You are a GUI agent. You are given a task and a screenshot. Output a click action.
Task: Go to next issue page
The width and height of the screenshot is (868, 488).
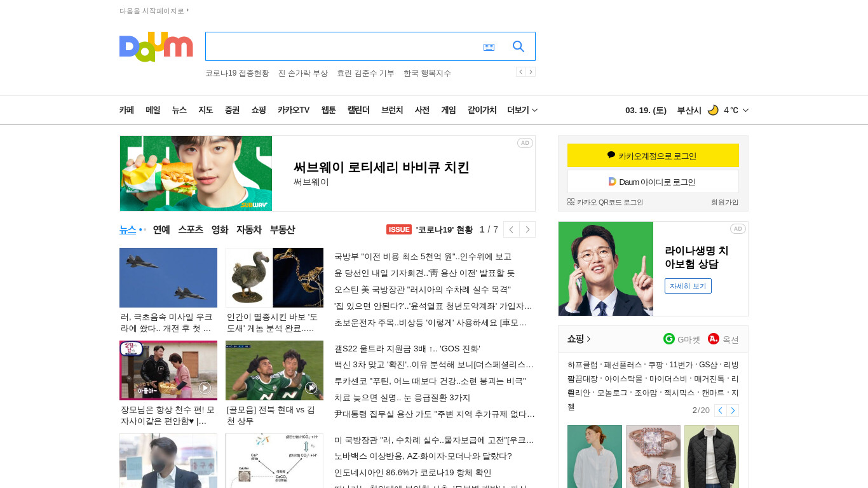pyautogui.click(x=527, y=229)
